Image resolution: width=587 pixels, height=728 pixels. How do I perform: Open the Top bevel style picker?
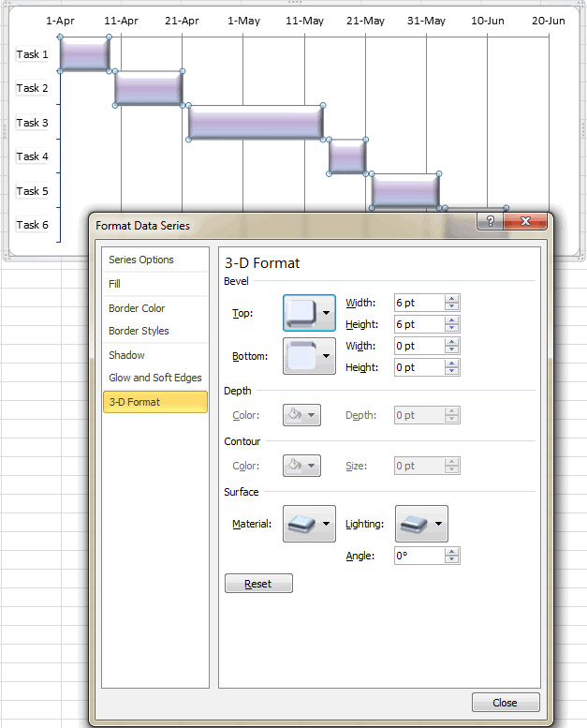click(301, 313)
